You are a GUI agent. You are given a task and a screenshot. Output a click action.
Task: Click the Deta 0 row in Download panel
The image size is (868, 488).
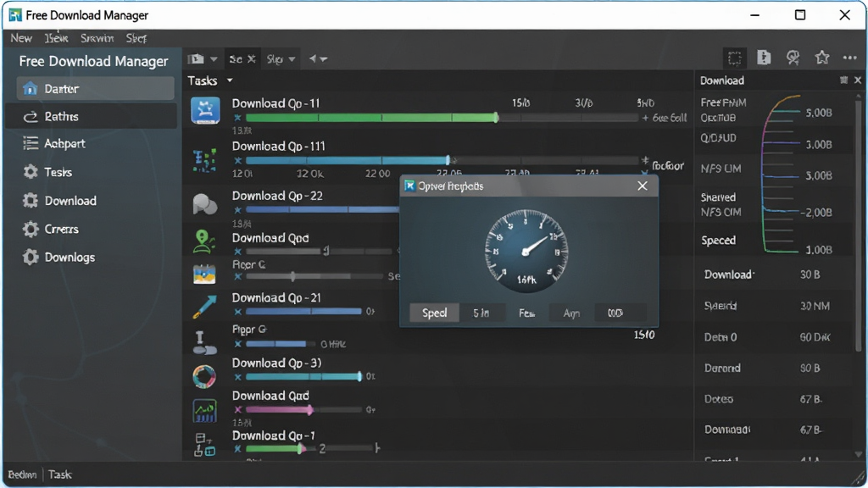tap(774, 337)
